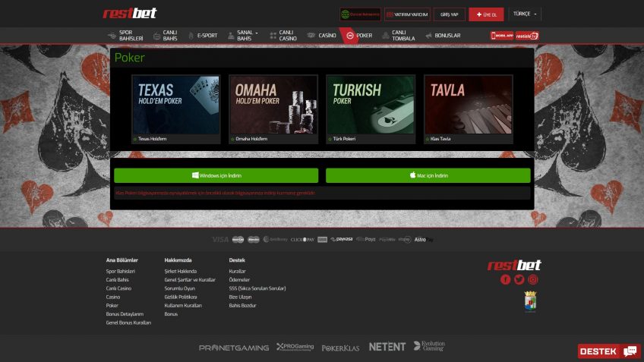
Task: Click the star next to Türk Pokeri
Action: 330,139
